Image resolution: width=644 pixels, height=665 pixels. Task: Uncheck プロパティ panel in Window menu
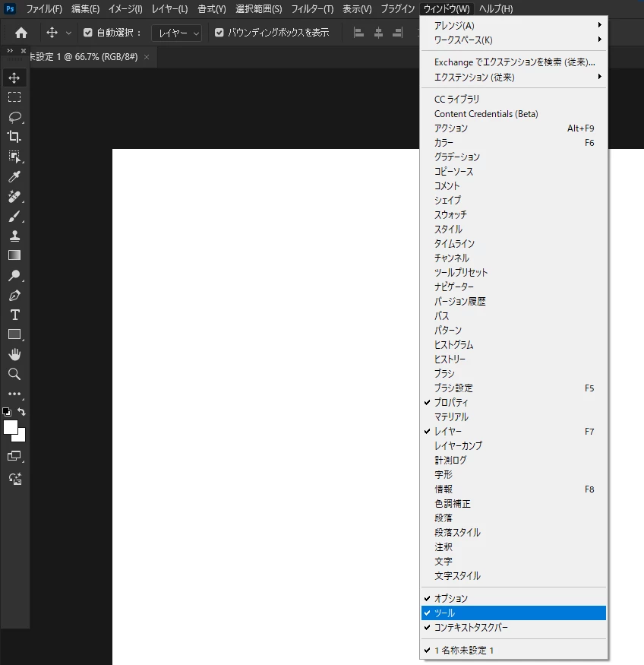(x=513, y=403)
